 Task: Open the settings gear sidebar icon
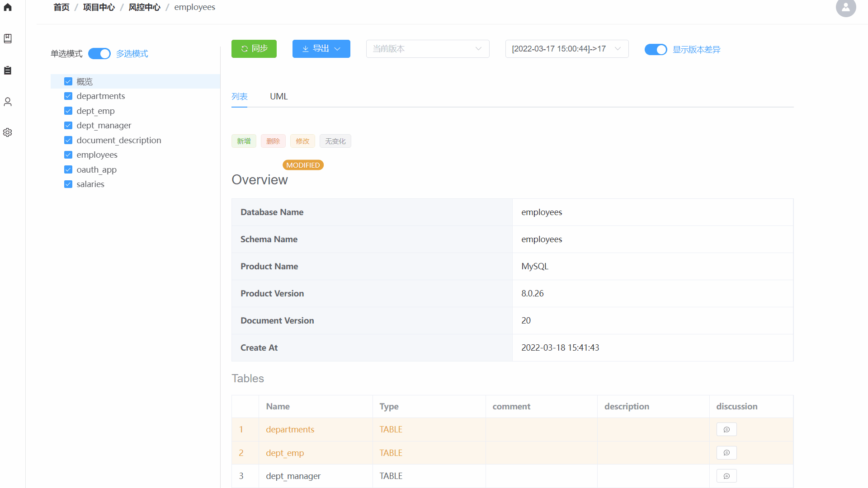tap(8, 132)
